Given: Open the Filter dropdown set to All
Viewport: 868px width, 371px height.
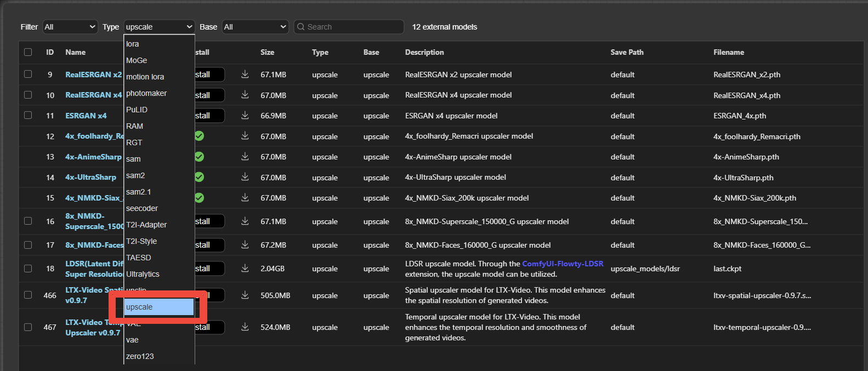Looking at the screenshot, I should click(70, 27).
